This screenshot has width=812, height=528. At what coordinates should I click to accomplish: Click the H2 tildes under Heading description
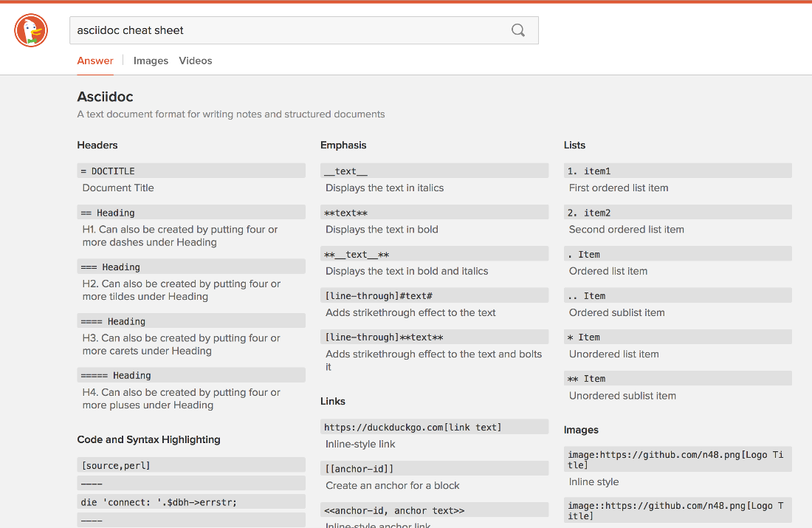point(182,290)
